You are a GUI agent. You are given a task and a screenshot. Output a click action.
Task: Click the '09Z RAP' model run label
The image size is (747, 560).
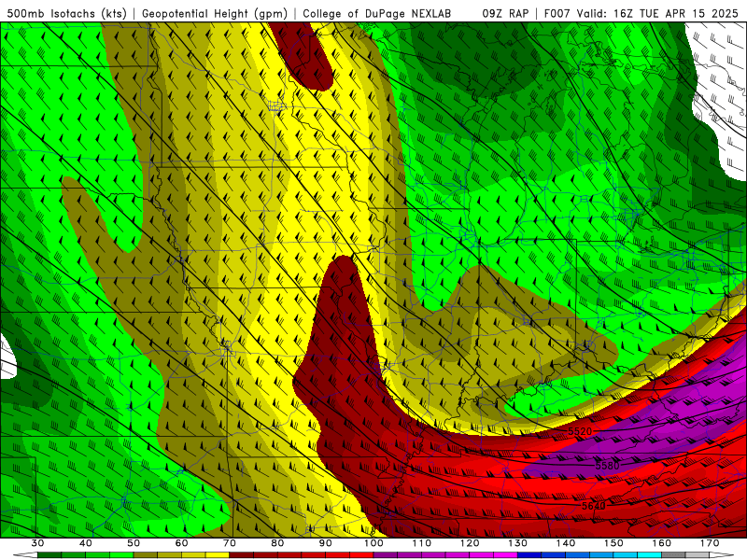tap(505, 13)
